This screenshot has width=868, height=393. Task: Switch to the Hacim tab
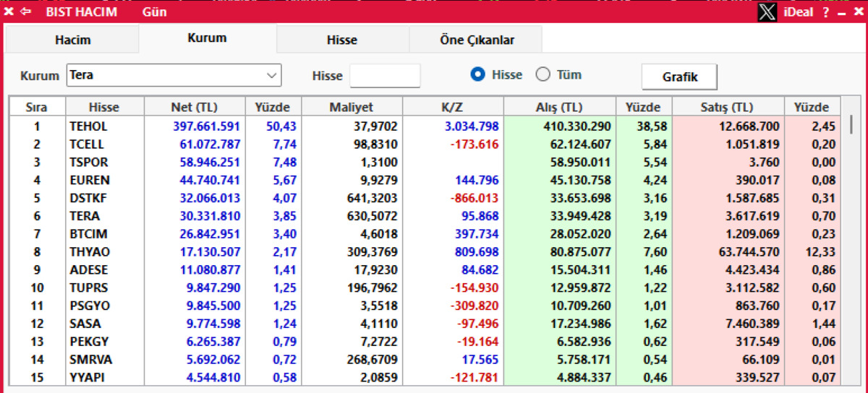coord(73,40)
